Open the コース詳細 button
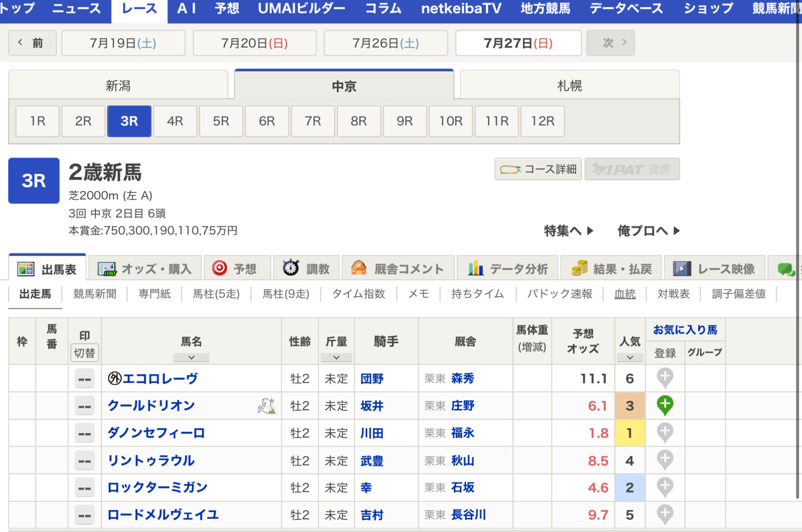This screenshot has width=802, height=532. (538, 169)
